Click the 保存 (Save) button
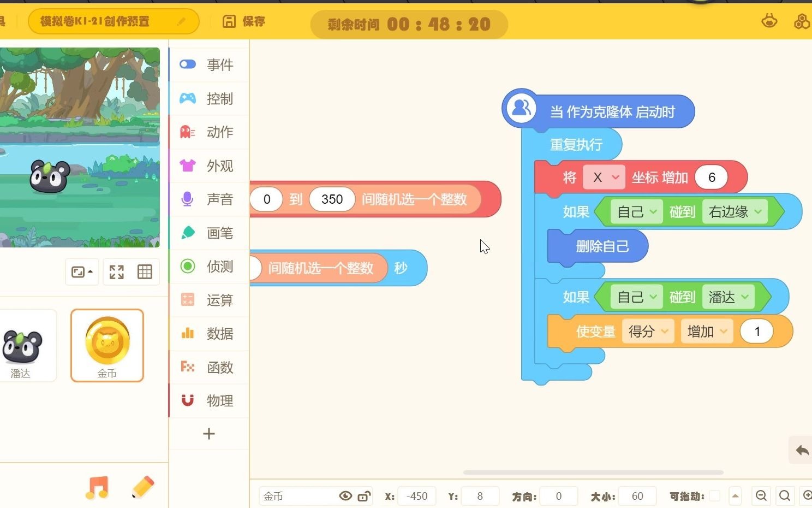Screen dimensions: 812x508 (243, 22)
